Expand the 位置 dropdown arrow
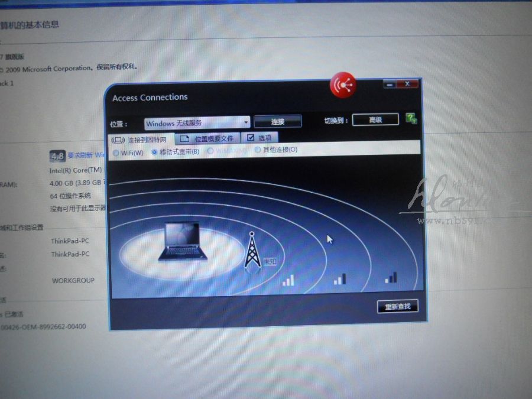The height and width of the screenshot is (399, 532). coord(246,123)
